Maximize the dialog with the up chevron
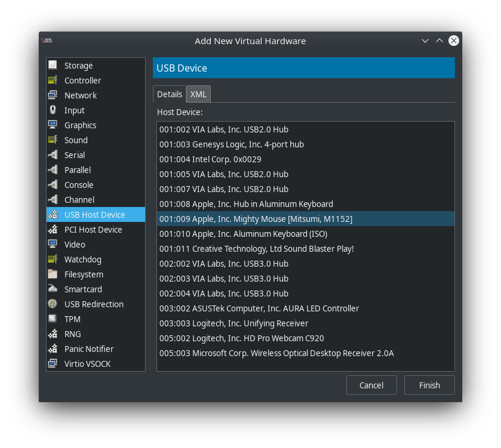Screen dimensions: 501x448 click(x=439, y=41)
